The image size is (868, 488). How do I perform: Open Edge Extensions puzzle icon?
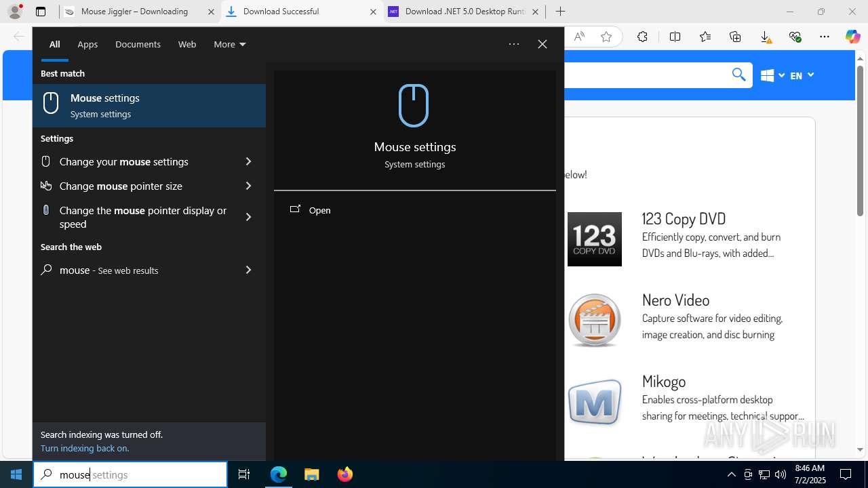pos(642,37)
